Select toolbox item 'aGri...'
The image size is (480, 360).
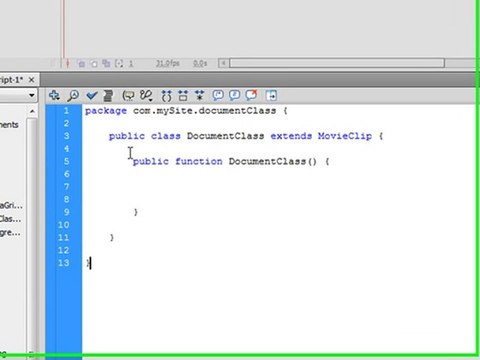11,205
